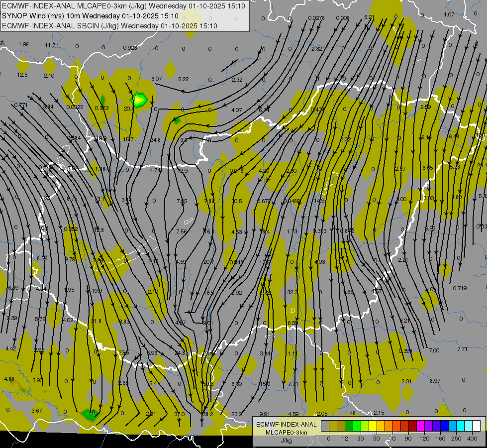Click legend tick label 90

pos(408,439)
